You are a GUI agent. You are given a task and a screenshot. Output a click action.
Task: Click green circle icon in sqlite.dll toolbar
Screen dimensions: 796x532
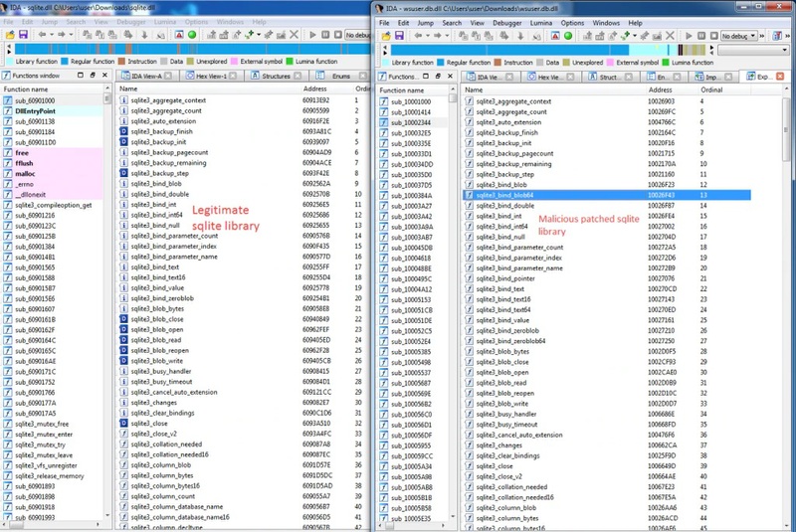tap(192, 35)
